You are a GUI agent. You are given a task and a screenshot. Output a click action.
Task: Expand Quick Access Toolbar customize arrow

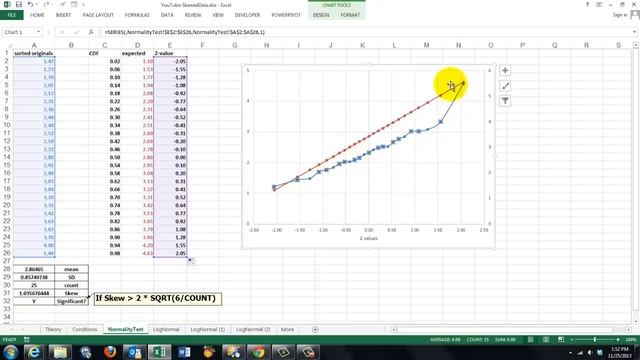tap(84, 4)
